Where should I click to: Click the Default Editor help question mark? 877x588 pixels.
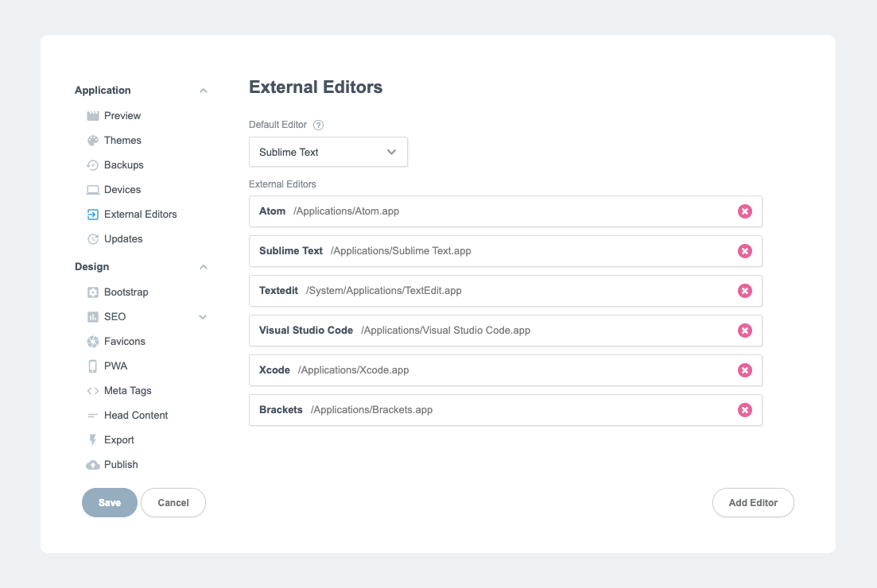pyautogui.click(x=318, y=125)
